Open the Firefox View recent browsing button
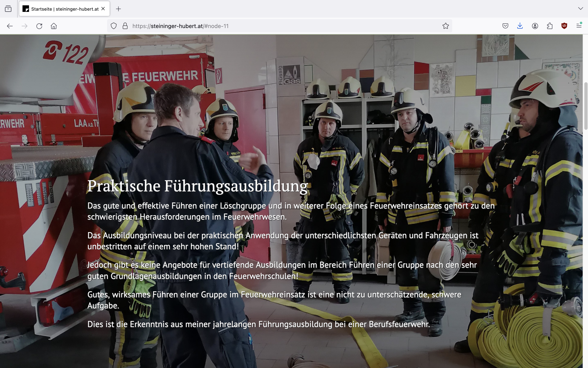 point(8,9)
